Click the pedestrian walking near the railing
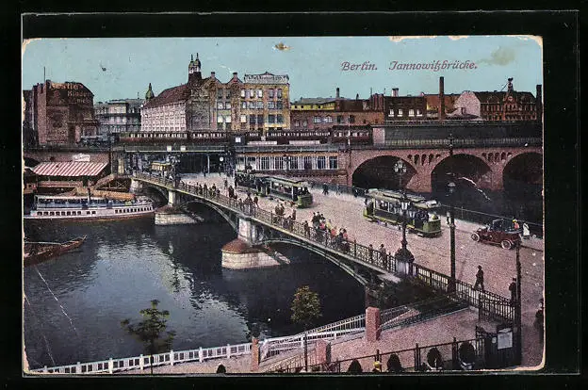 tap(479, 278)
